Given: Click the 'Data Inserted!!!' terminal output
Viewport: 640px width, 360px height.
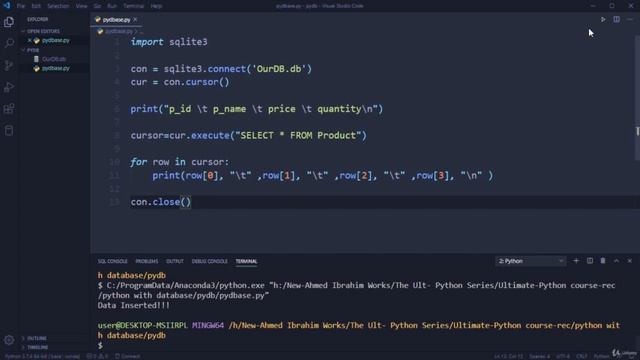Looking at the screenshot, I should pyautogui.click(x=133, y=305).
